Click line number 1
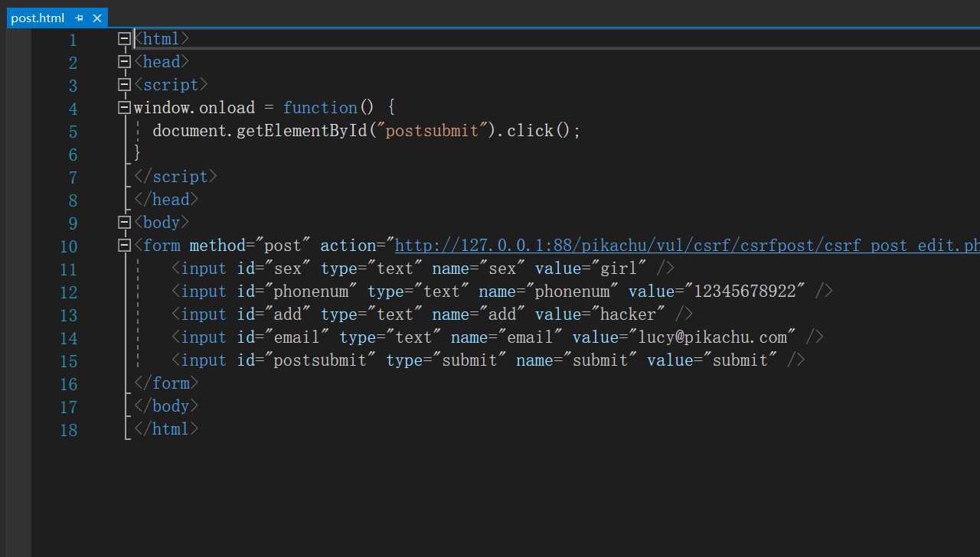980x557 pixels. coord(73,40)
